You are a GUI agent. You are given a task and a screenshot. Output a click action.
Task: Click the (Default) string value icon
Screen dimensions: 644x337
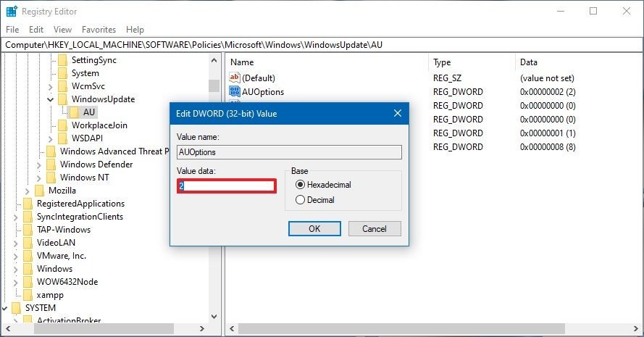click(x=235, y=78)
